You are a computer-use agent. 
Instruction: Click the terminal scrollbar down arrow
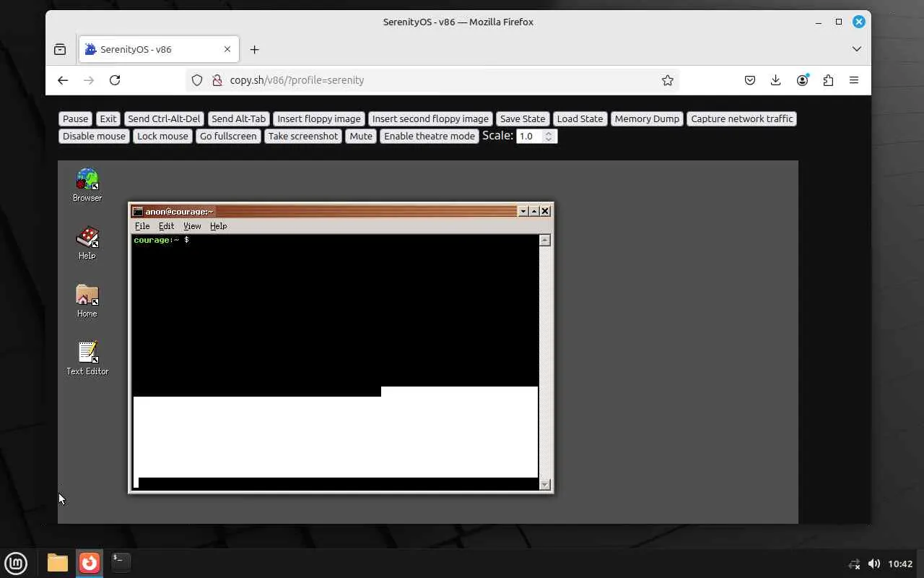545,484
